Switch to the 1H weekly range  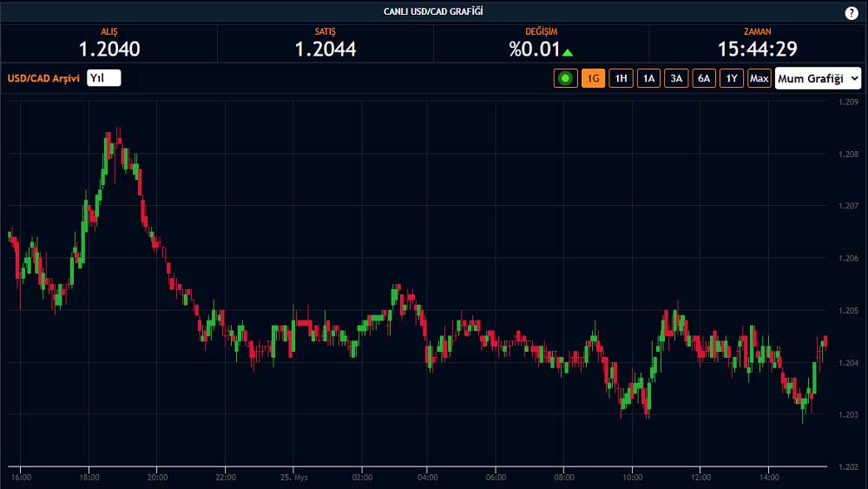[621, 78]
